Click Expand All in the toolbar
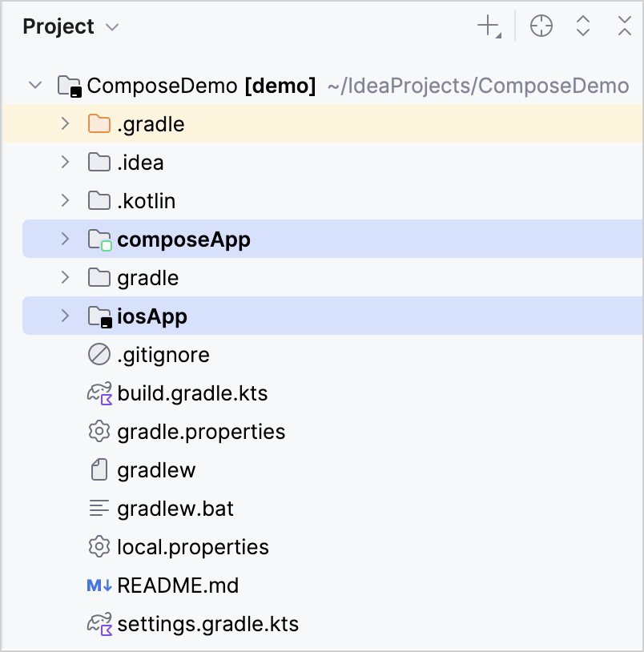Screen dimensions: 644x652 583,26
